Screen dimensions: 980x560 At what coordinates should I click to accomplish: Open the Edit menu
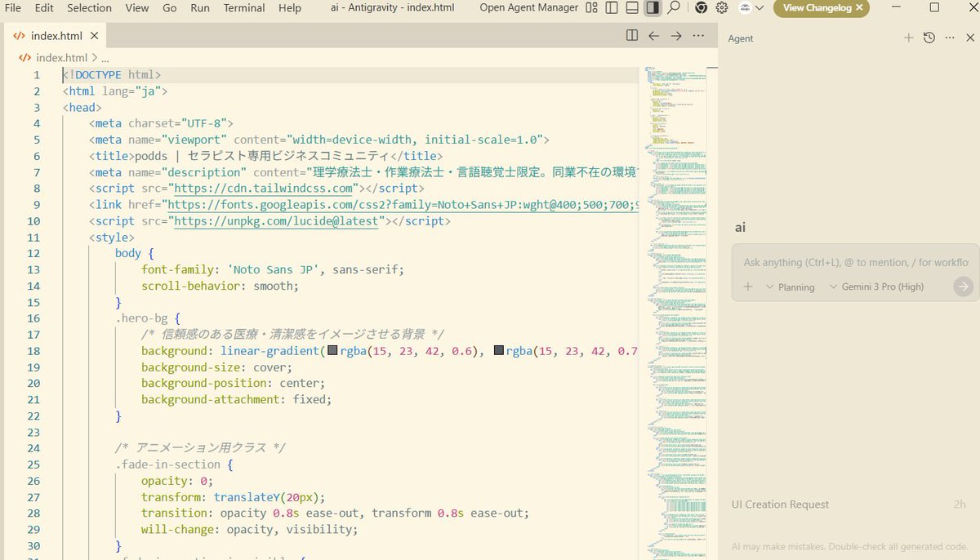coord(44,8)
